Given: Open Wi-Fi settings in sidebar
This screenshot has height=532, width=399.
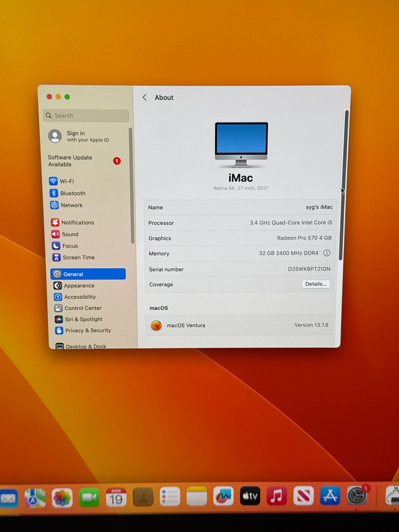Looking at the screenshot, I should [62, 181].
